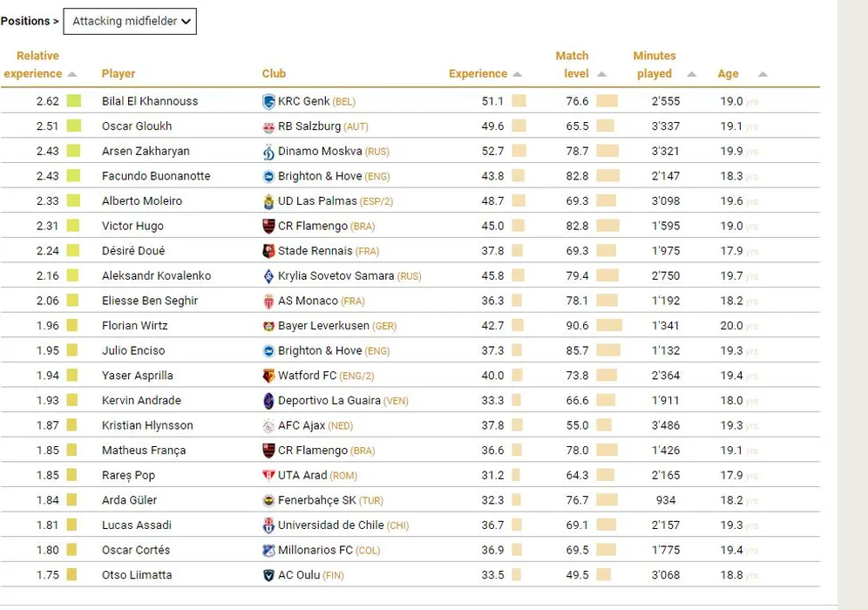Click the RB Salzburg club logo

[268, 127]
